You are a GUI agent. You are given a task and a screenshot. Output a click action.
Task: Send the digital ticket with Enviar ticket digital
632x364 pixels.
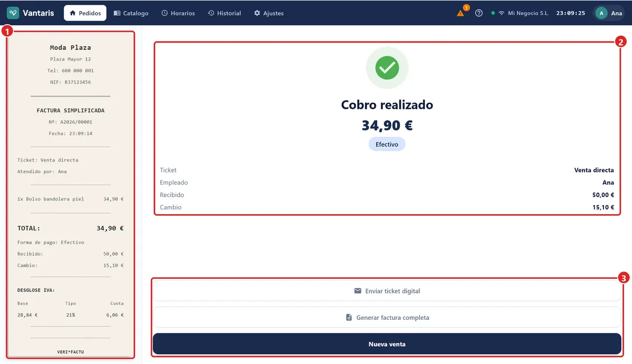click(x=387, y=291)
